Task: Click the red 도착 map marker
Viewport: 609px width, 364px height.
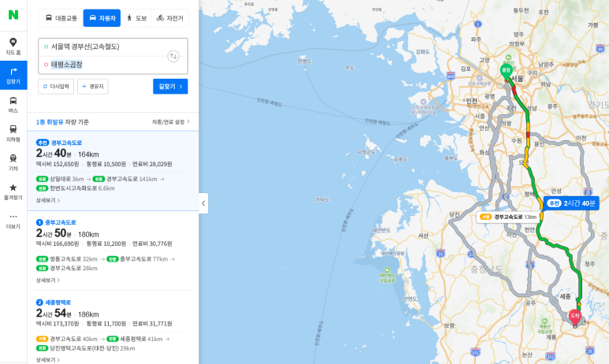Action: click(574, 317)
